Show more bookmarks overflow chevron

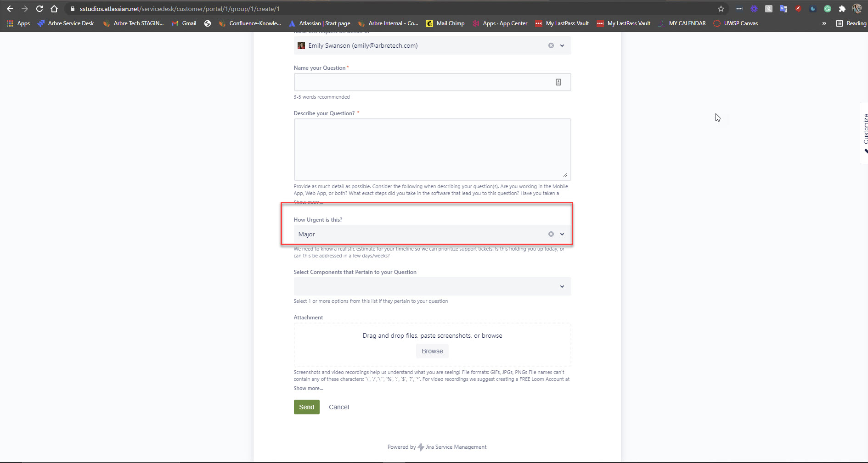point(824,23)
